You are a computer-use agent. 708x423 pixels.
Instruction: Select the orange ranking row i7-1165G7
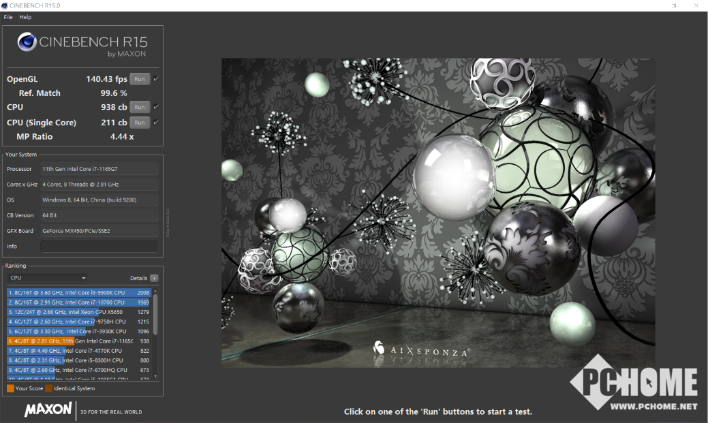point(79,341)
